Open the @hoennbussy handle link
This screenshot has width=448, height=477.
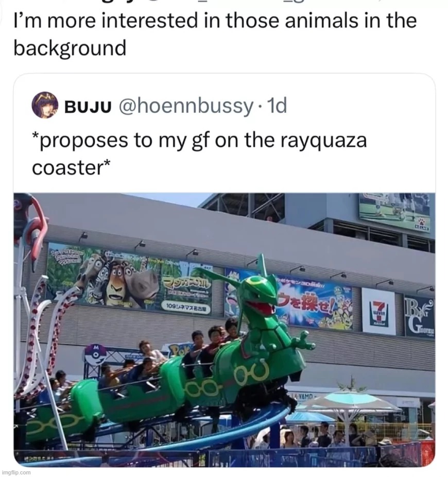tap(186, 106)
